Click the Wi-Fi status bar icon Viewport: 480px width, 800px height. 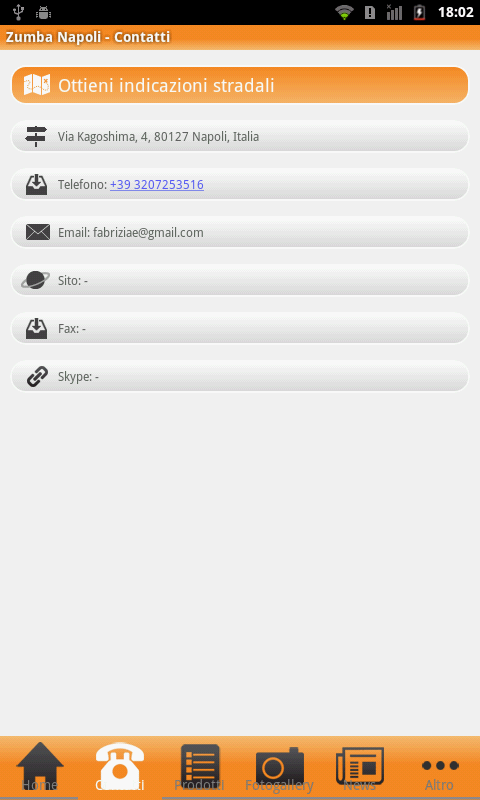(x=345, y=12)
